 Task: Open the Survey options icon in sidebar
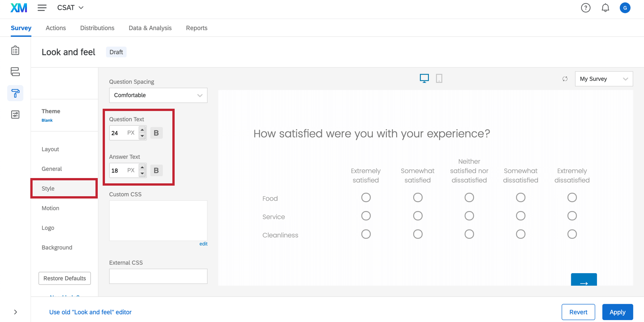(15, 114)
